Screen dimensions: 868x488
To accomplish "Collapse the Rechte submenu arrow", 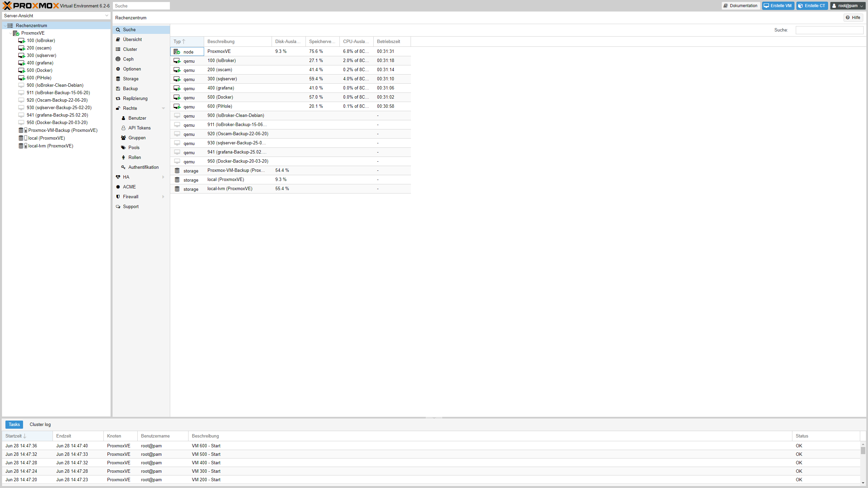I will point(163,108).
